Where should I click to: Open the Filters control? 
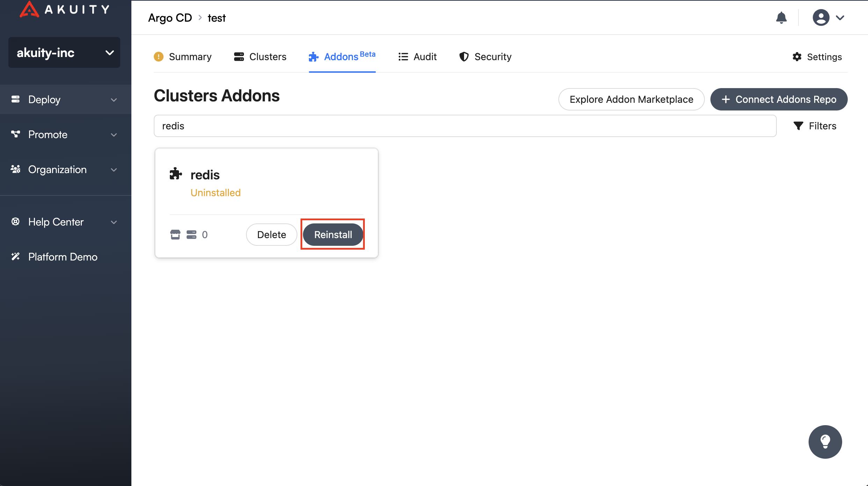click(x=815, y=126)
